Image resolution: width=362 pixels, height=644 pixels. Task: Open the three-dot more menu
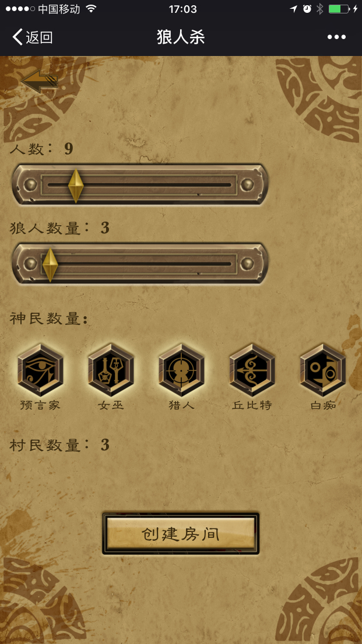coord(336,37)
